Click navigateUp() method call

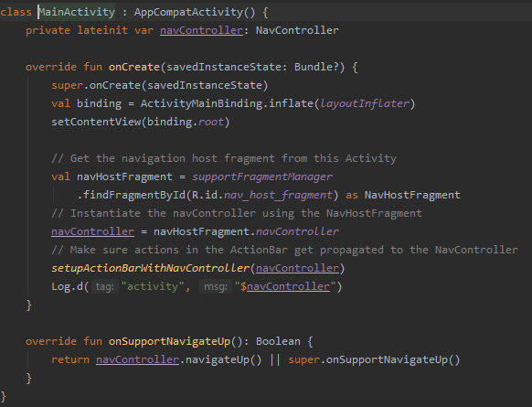click(x=224, y=359)
